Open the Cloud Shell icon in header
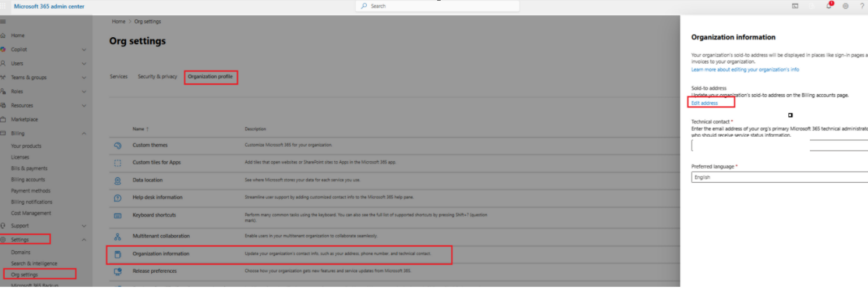This screenshot has height=292, width=868. point(795,6)
